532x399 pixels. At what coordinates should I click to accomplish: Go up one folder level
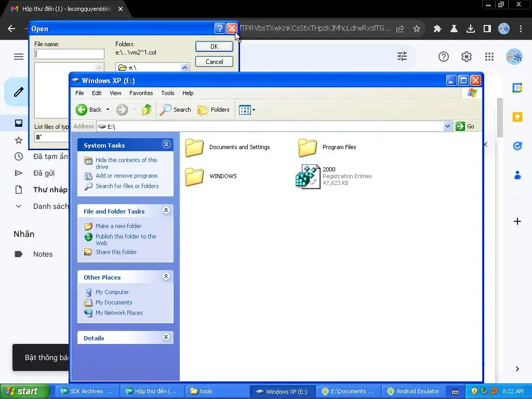pos(147,110)
